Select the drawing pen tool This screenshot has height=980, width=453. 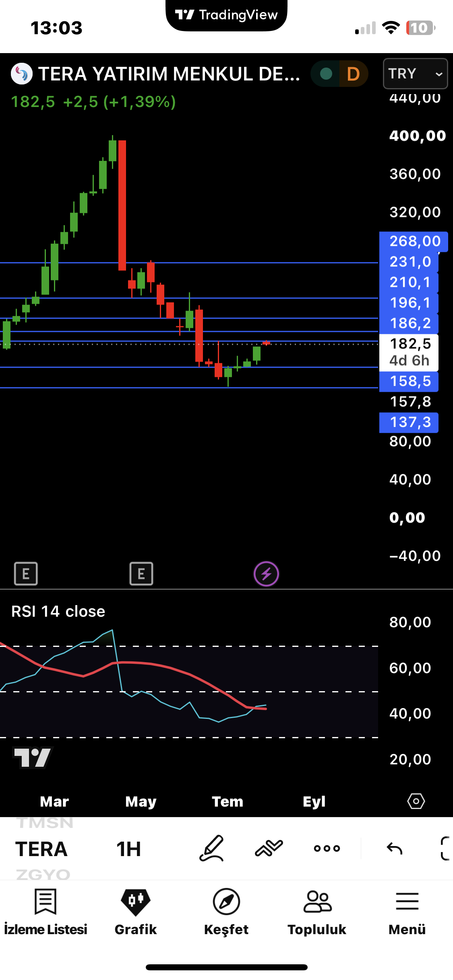(x=212, y=848)
